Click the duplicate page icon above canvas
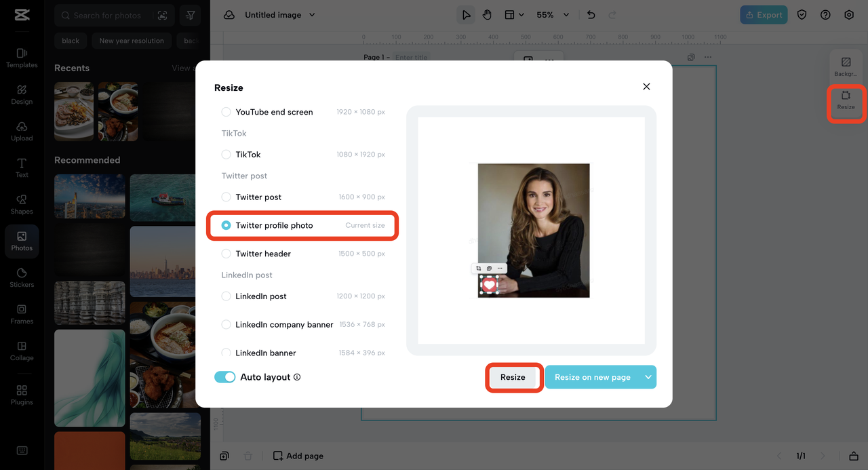The width and height of the screenshot is (868, 470). pos(691,58)
